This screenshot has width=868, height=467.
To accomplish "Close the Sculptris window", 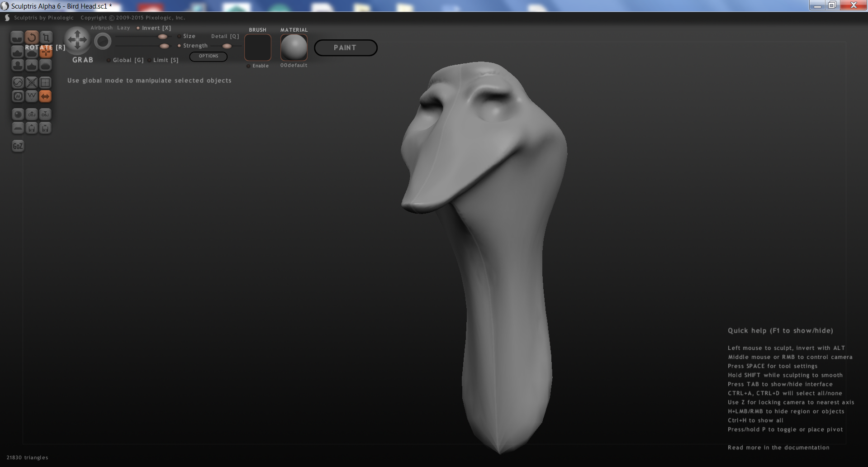I will pos(854,5).
